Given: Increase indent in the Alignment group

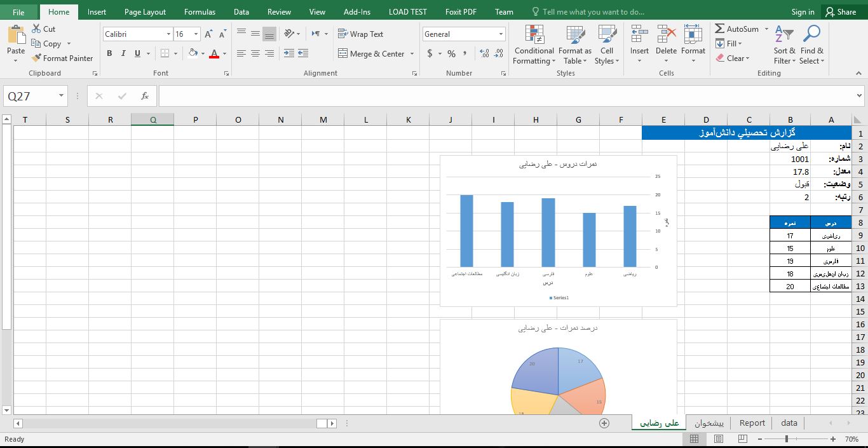Looking at the screenshot, I should tap(303, 53).
